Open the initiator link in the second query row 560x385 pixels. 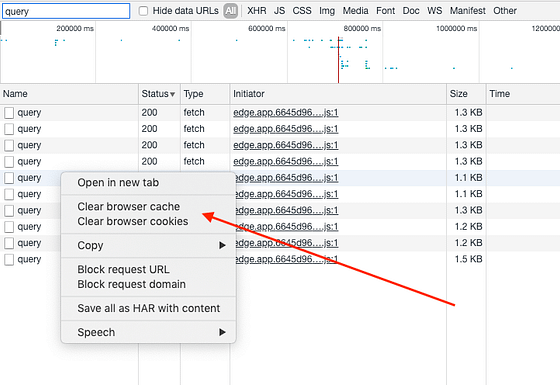click(285, 129)
